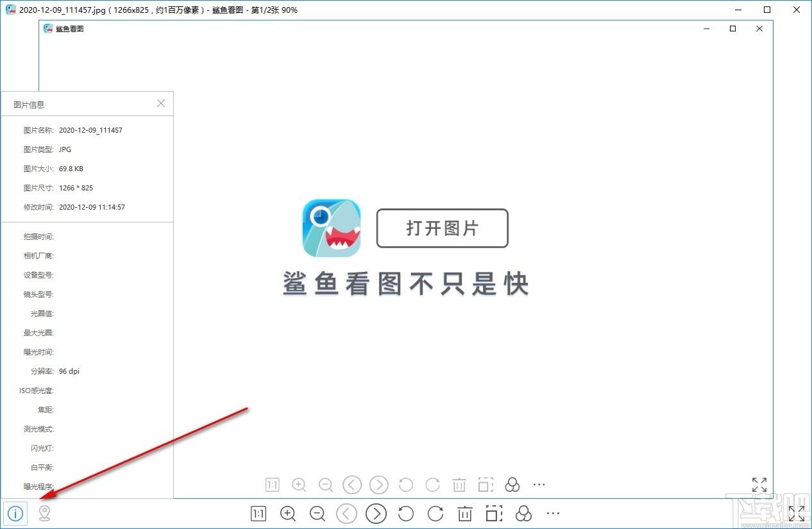Screen dimensions: 812x529
Task: Zoom in using the outer toolbar magnifier
Action: (x=288, y=514)
